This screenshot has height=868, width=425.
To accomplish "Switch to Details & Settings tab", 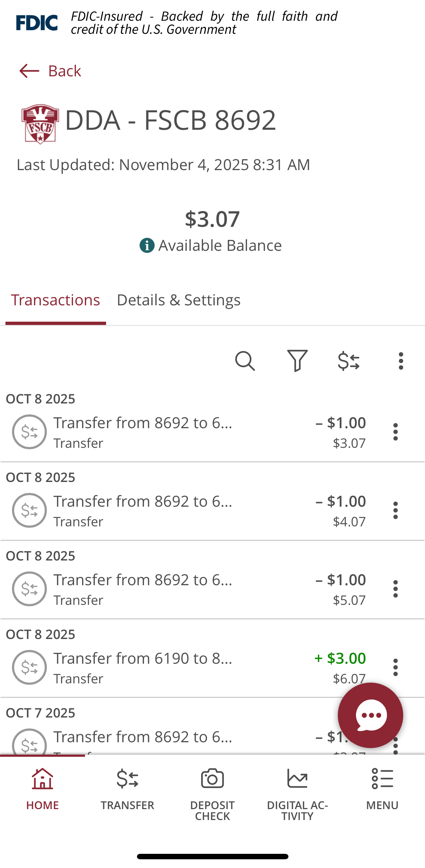I will click(x=178, y=300).
